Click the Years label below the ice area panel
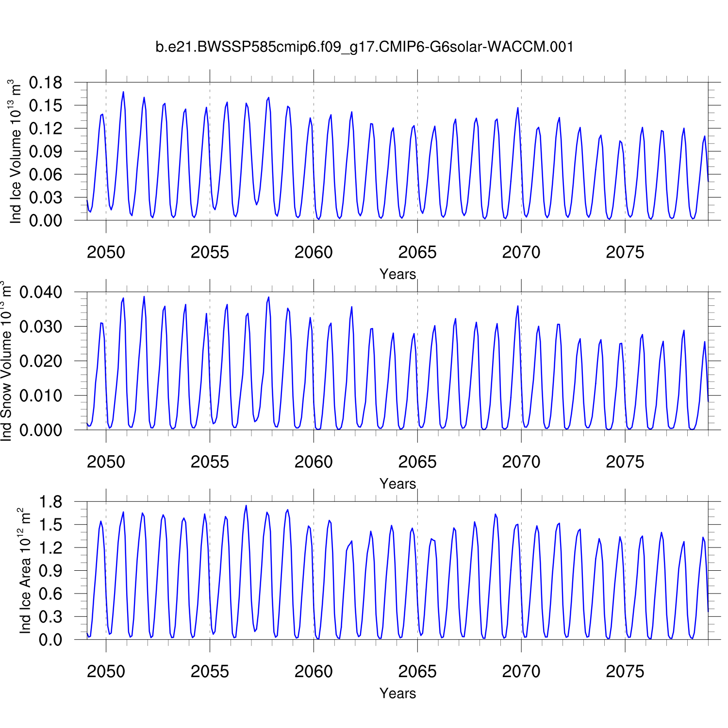Image resolution: width=728 pixels, height=728 pixels. (x=397, y=694)
